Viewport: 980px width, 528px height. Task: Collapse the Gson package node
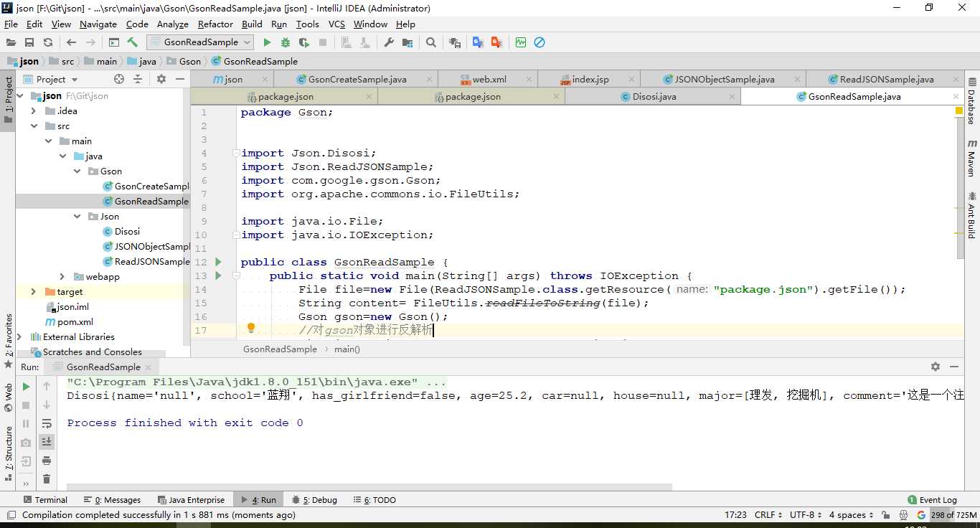77,171
